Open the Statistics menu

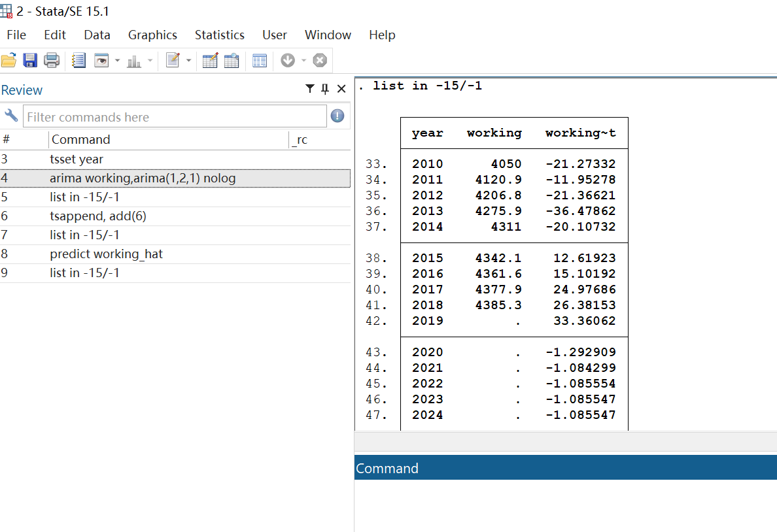click(219, 35)
